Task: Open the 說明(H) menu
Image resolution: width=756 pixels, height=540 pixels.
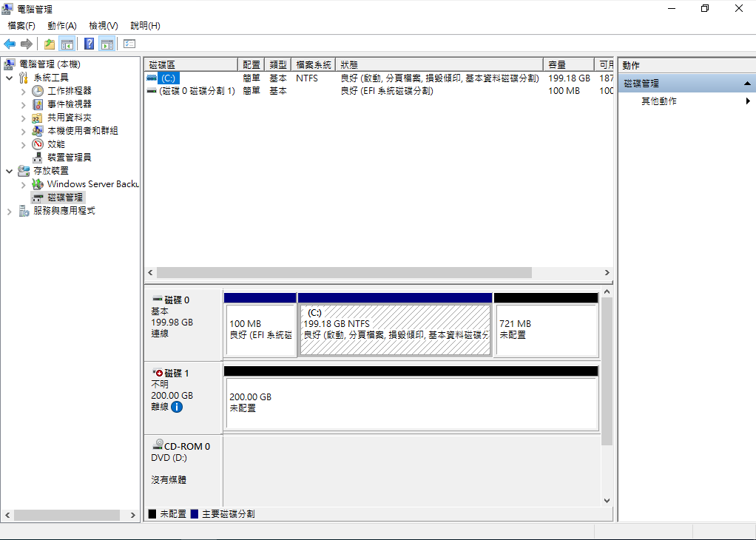Action: [x=145, y=26]
